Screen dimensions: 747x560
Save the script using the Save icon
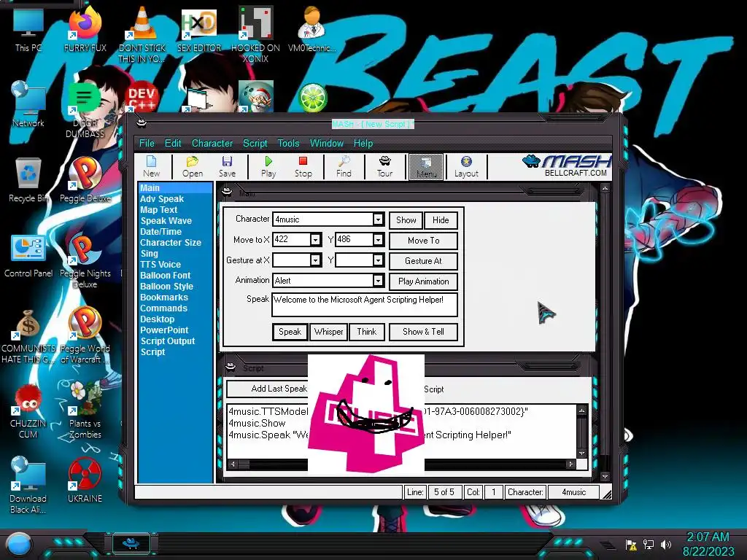tap(228, 167)
